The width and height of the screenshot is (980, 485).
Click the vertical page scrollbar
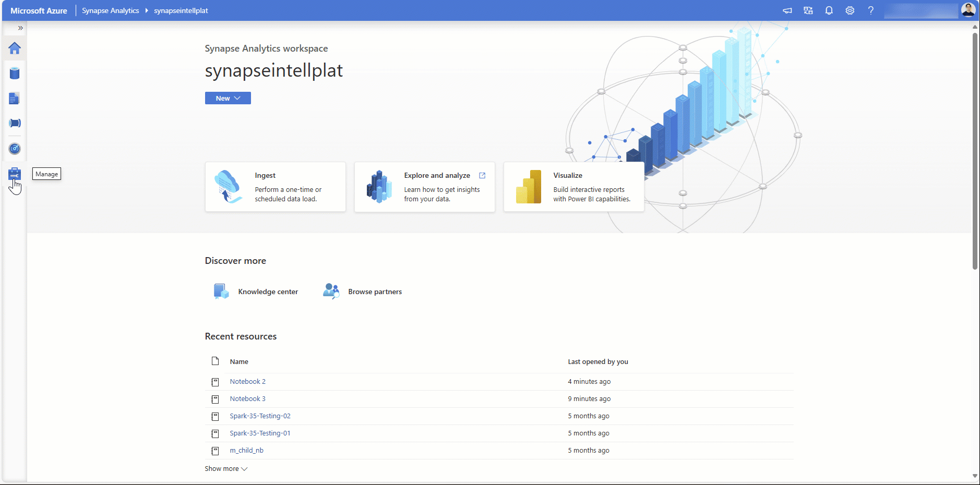point(974,151)
